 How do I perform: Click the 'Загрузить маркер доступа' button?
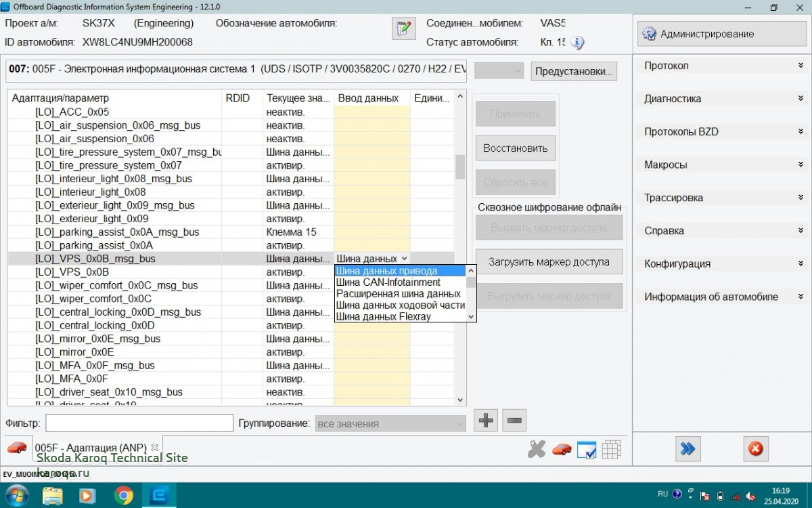pos(549,262)
